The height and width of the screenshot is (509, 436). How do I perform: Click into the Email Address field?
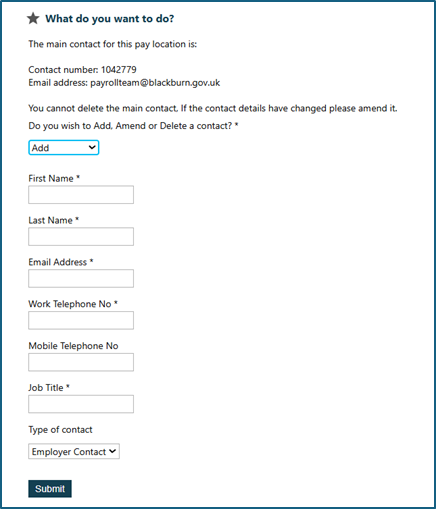click(x=81, y=278)
